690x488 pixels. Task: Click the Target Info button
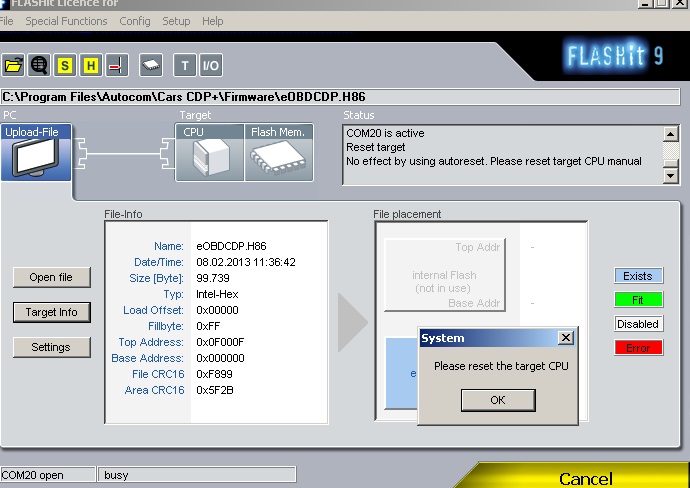[x=51, y=312]
